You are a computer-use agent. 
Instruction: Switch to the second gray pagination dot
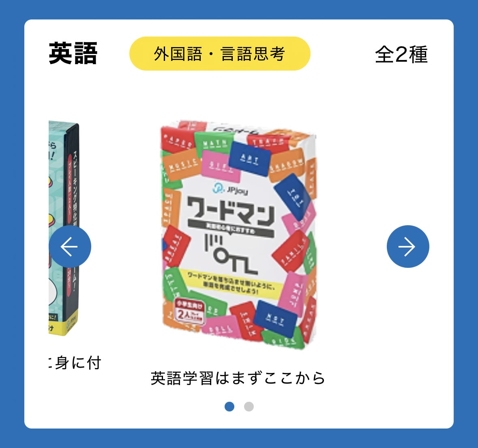point(249,407)
